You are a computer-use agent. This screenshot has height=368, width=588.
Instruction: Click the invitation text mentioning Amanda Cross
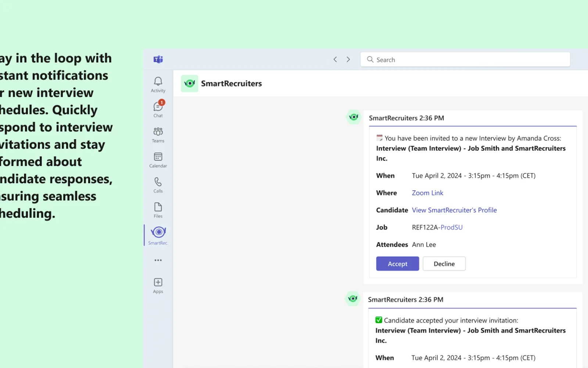point(469,138)
